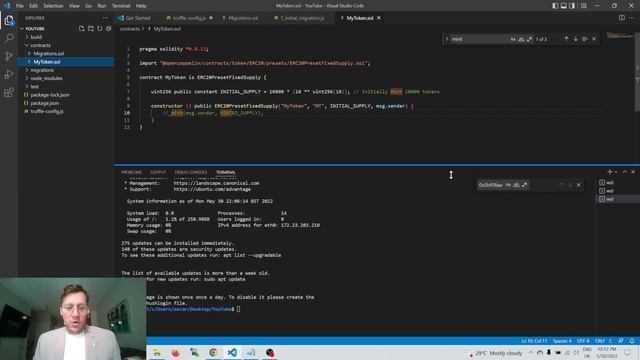640x360 pixels.
Task: Open Migrations.sol in Explorer tree
Action: click(x=48, y=53)
